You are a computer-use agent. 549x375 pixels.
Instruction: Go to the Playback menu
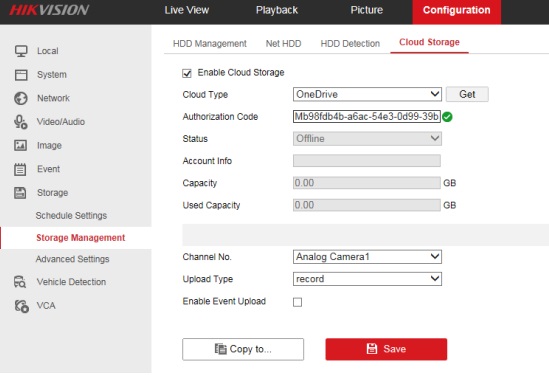(277, 10)
